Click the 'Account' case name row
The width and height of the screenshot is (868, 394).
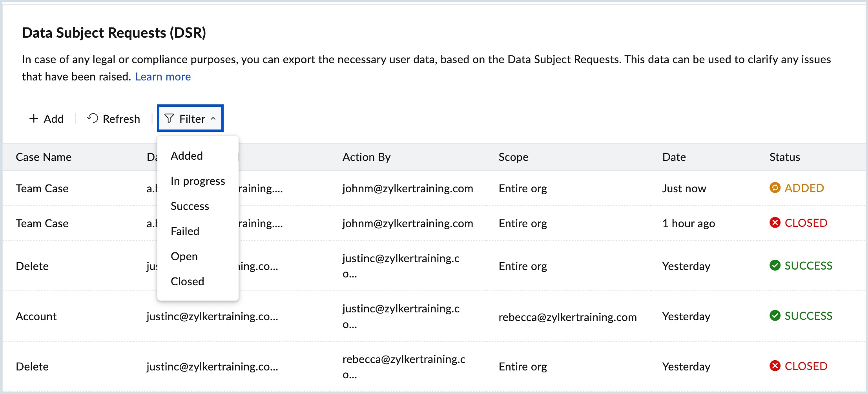coord(36,316)
